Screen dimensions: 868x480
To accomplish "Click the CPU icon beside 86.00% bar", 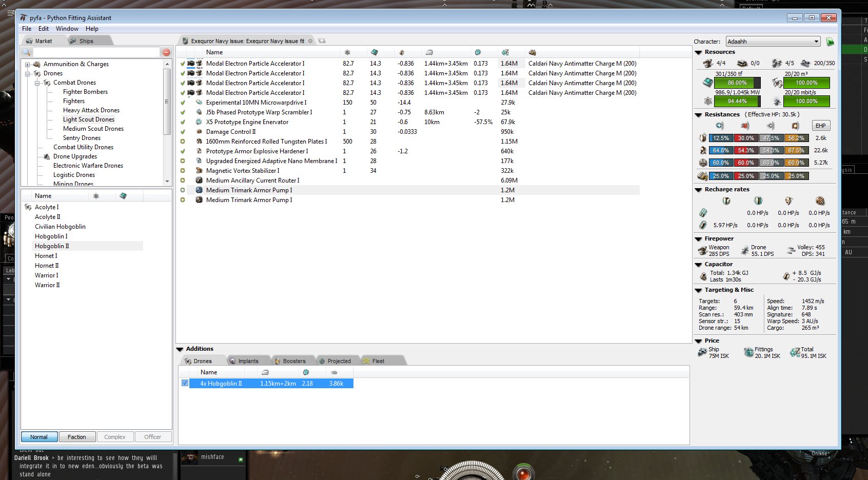I will (x=707, y=83).
